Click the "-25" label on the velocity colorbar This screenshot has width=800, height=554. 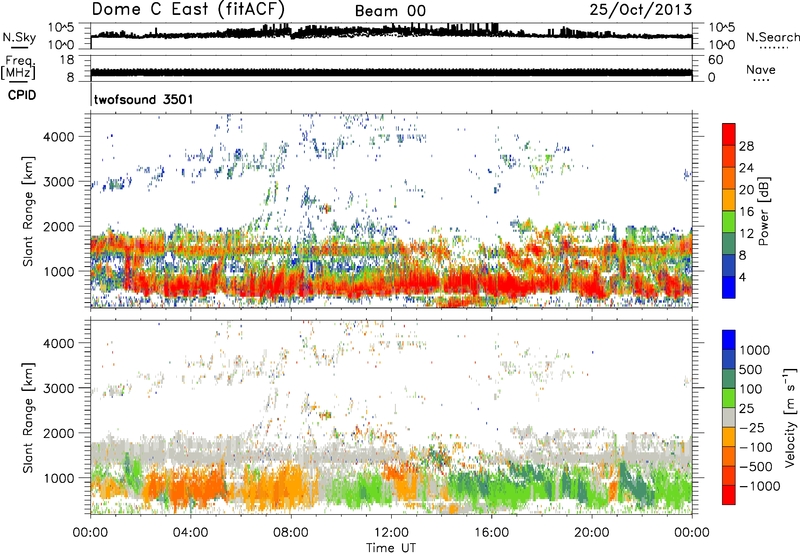coord(753,427)
